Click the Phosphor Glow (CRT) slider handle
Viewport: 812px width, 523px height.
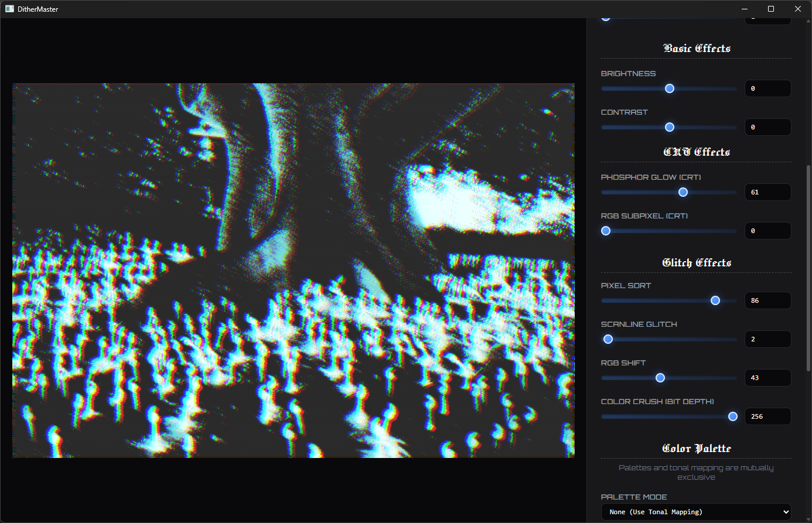pyautogui.click(x=683, y=192)
